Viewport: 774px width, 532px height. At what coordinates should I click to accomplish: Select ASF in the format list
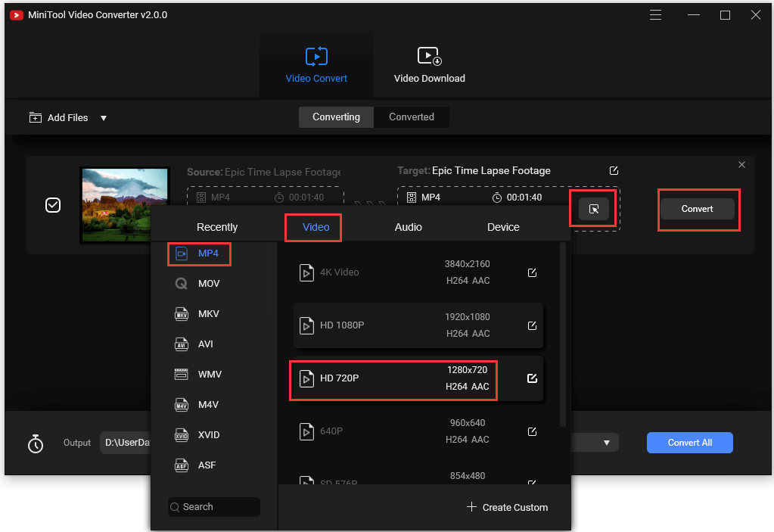coord(200,465)
